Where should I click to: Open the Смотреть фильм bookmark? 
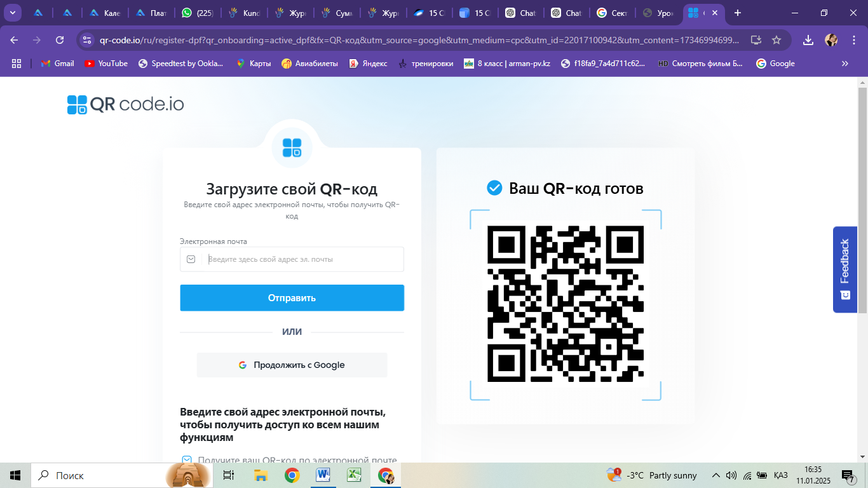click(700, 64)
